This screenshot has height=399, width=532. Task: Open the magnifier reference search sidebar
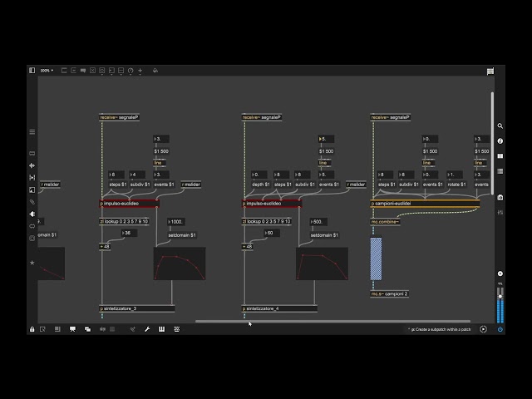(x=500, y=126)
